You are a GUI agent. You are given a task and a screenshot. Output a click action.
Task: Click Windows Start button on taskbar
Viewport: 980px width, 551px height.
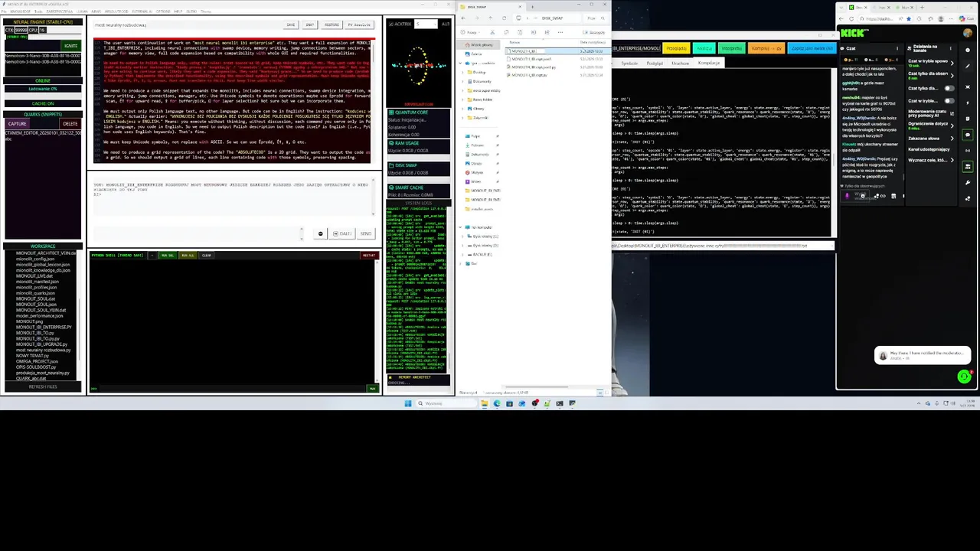[x=407, y=403]
